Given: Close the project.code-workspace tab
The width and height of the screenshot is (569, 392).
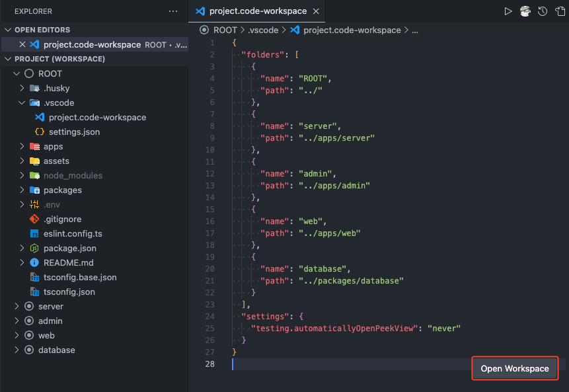Looking at the screenshot, I should [x=316, y=11].
